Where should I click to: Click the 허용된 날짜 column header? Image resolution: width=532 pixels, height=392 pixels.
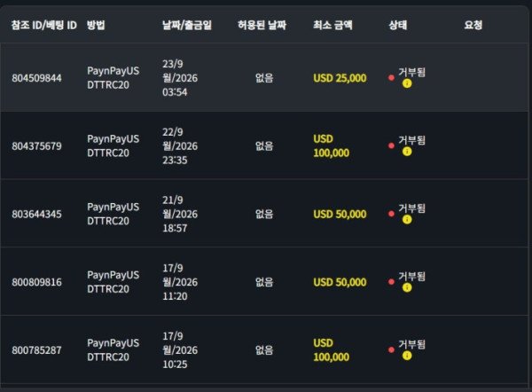[262, 25]
